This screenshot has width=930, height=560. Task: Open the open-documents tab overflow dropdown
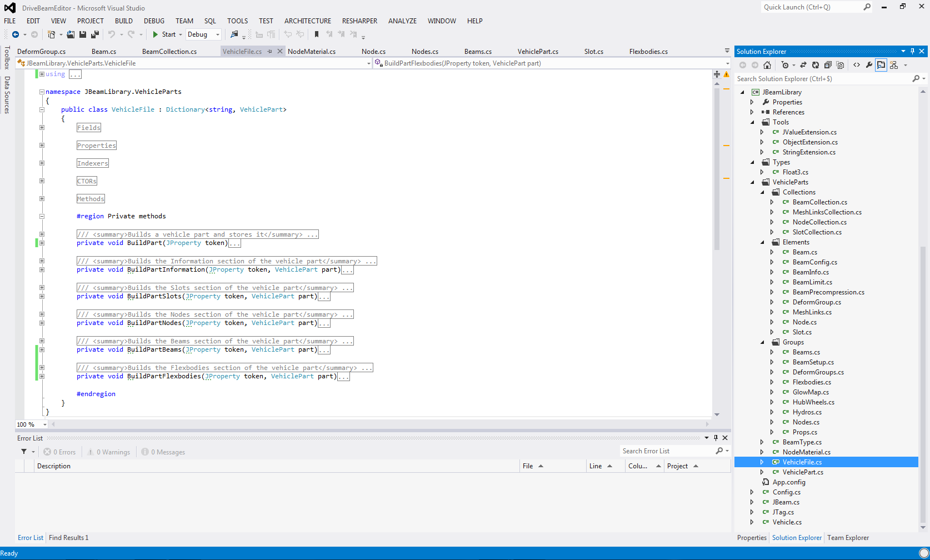pyautogui.click(x=727, y=51)
